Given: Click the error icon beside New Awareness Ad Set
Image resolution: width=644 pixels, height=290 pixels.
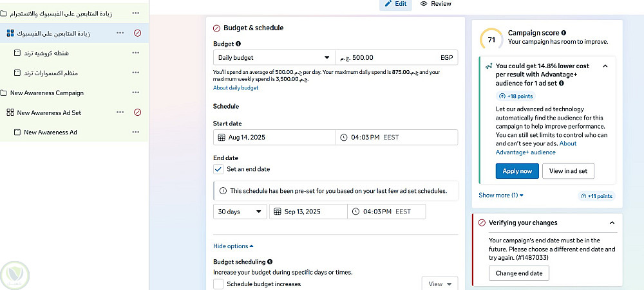Looking at the screenshot, I should click(138, 113).
